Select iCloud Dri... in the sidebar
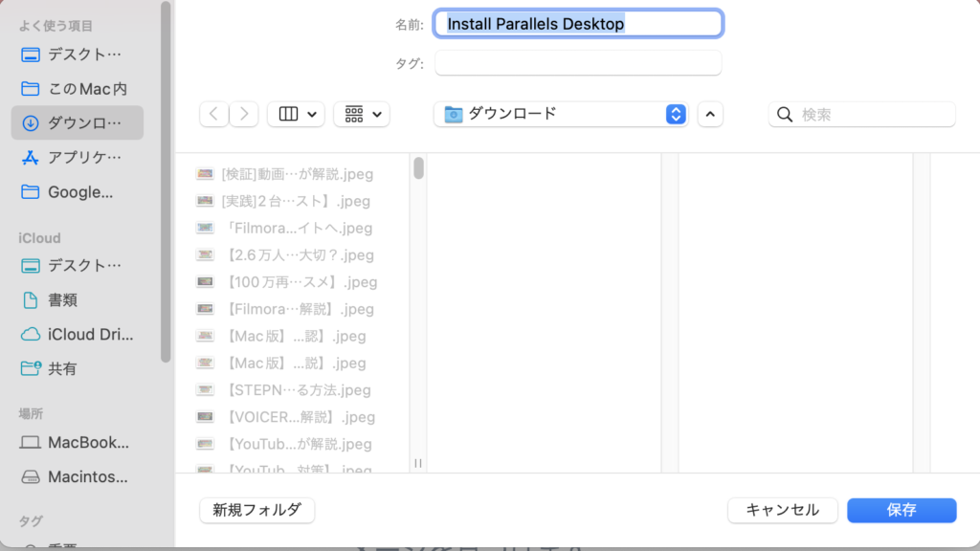Image resolution: width=980 pixels, height=551 pixels. 78,334
